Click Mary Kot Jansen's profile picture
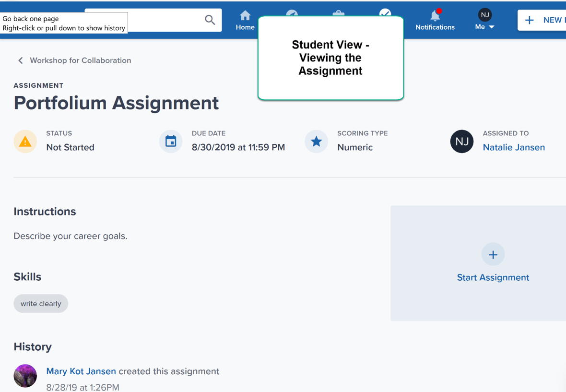This screenshot has width=566, height=392. (25, 376)
